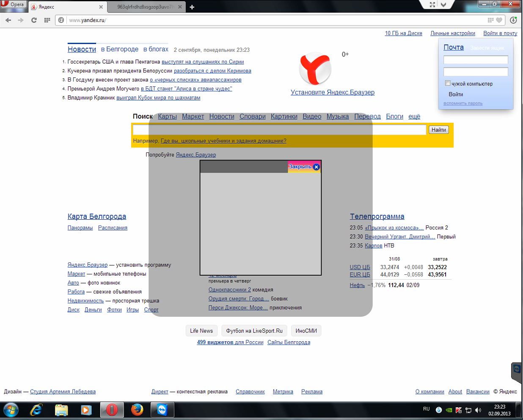Close popup with round X icon
The image size is (523, 420).
pos(317,167)
